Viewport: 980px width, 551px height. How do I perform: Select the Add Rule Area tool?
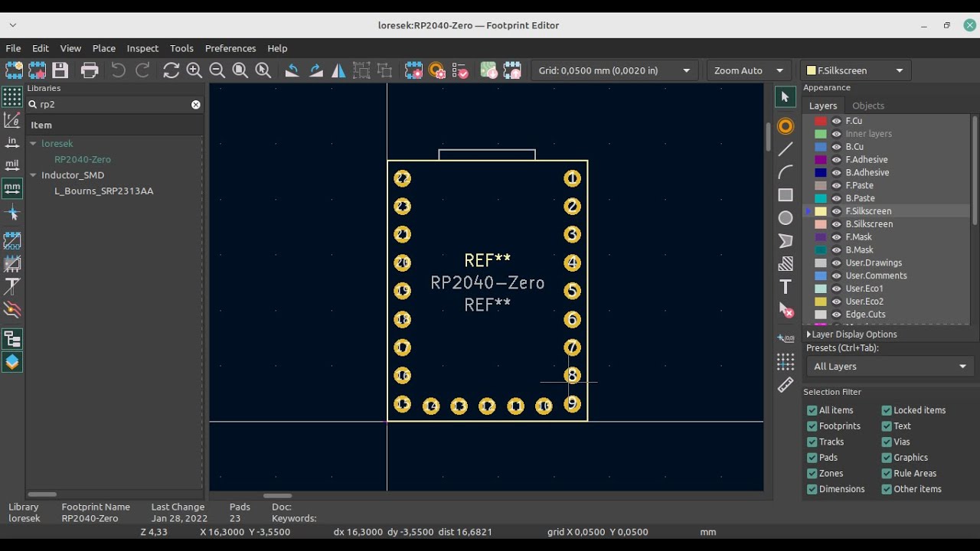coord(786,264)
